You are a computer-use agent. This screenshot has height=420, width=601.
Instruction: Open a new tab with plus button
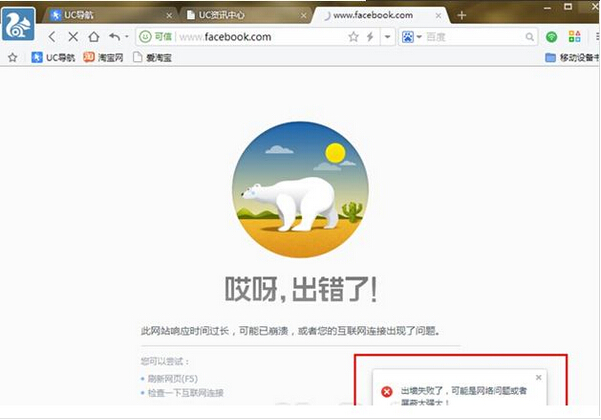461,16
